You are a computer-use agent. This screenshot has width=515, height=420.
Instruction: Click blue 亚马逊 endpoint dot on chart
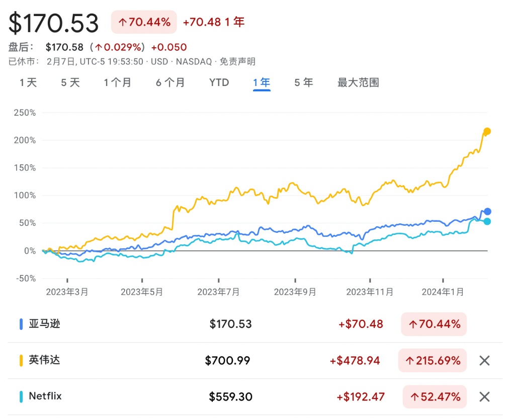click(487, 212)
